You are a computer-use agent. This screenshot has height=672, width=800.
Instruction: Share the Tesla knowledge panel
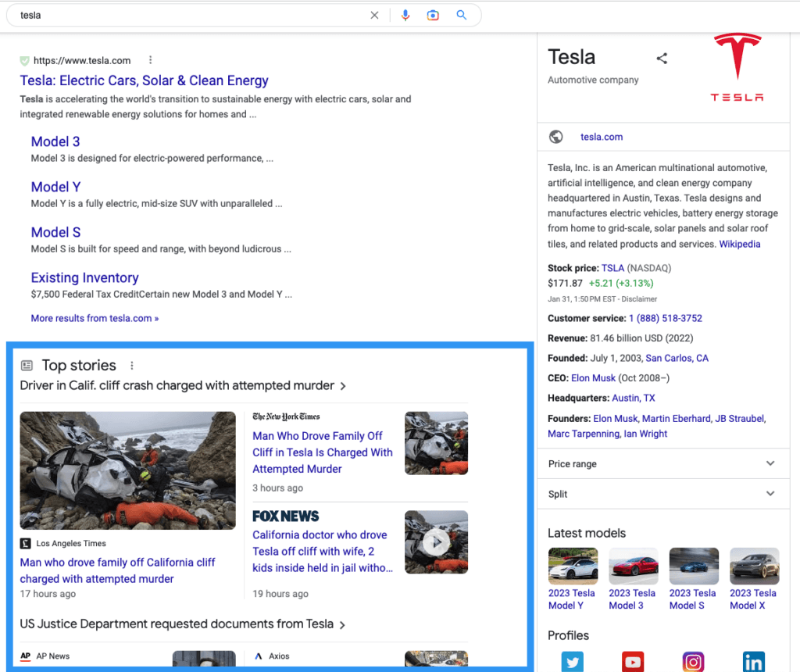tap(662, 59)
